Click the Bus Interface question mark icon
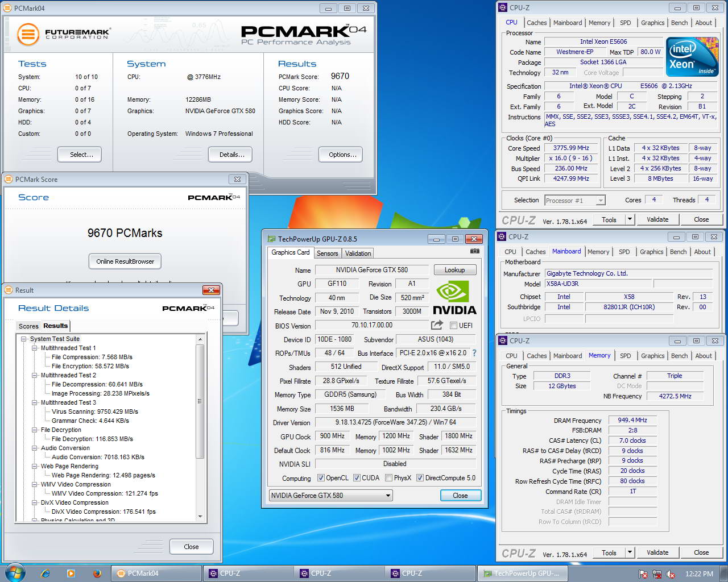728x582 pixels. [474, 353]
